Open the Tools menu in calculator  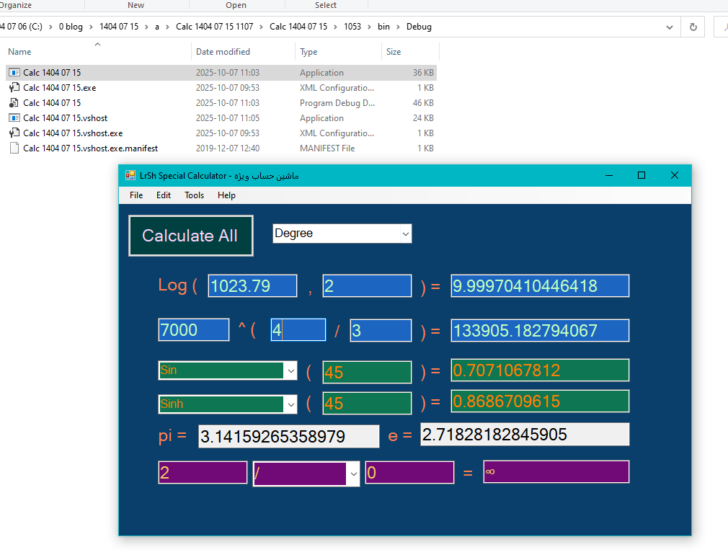[194, 195]
